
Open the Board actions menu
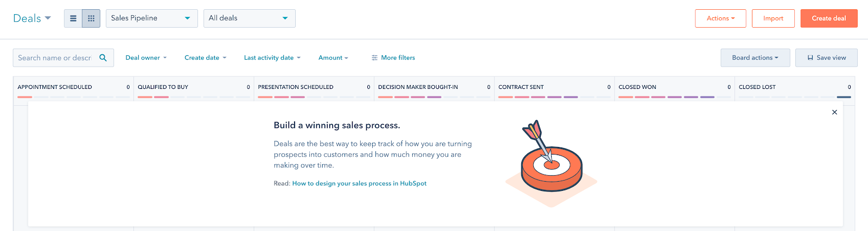pyautogui.click(x=755, y=57)
